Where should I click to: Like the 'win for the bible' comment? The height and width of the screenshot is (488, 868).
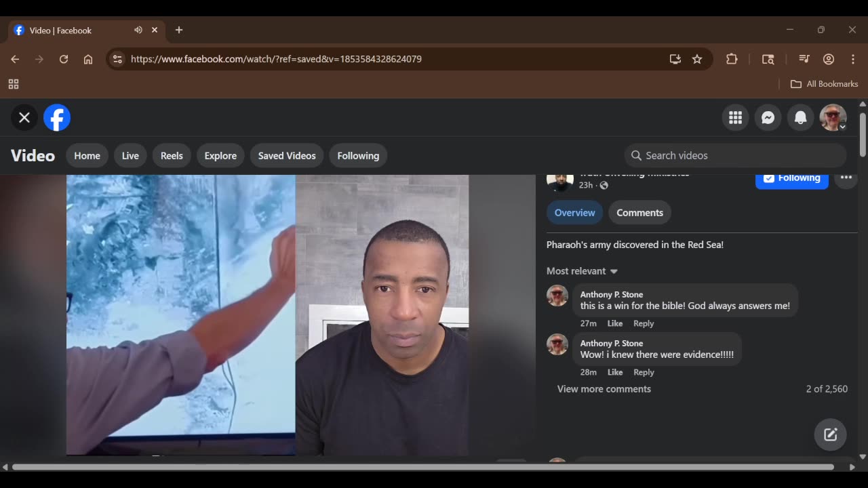615,323
